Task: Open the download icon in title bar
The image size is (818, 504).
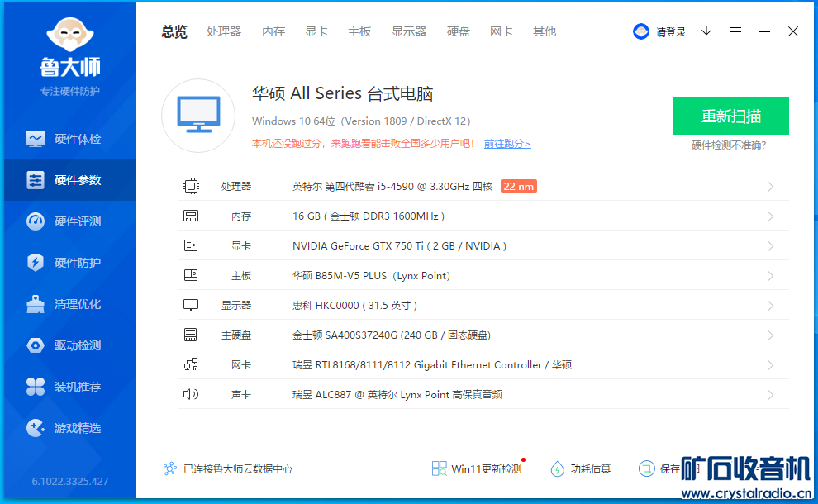Action: [x=706, y=32]
